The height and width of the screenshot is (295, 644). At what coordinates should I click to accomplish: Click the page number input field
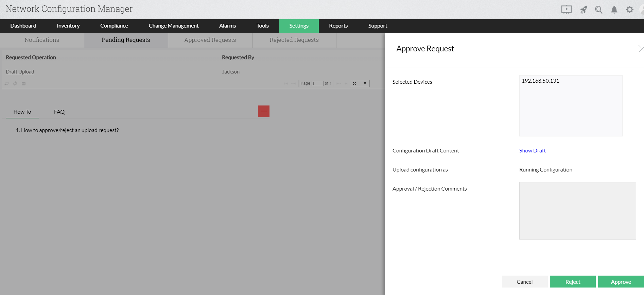click(x=317, y=83)
